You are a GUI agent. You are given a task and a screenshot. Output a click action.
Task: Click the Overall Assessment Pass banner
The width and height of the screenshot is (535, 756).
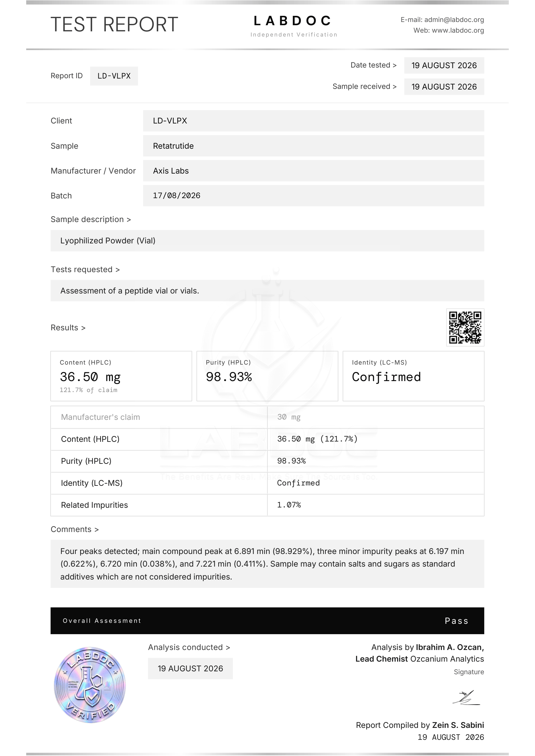click(x=267, y=620)
